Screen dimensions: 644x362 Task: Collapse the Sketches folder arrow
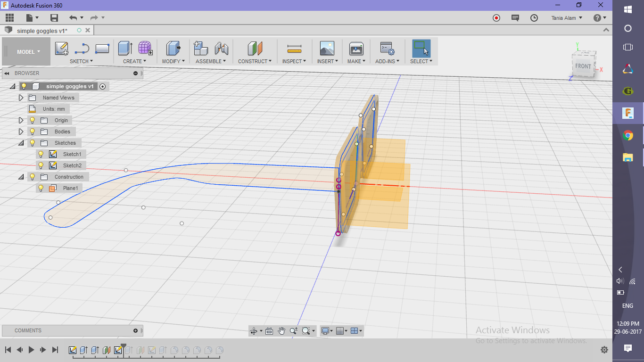click(x=21, y=143)
